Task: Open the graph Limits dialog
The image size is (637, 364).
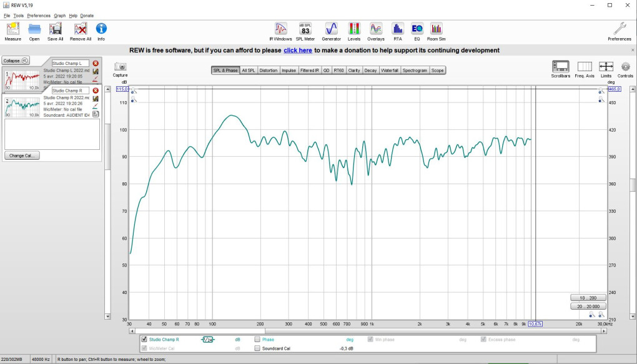Action: tap(606, 67)
